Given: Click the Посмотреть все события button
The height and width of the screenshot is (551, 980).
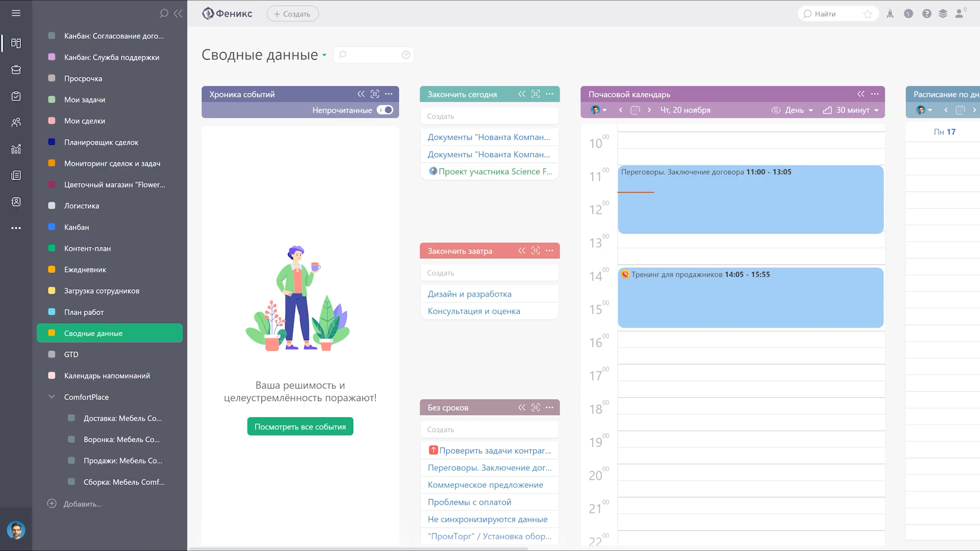Looking at the screenshot, I should pyautogui.click(x=300, y=427).
